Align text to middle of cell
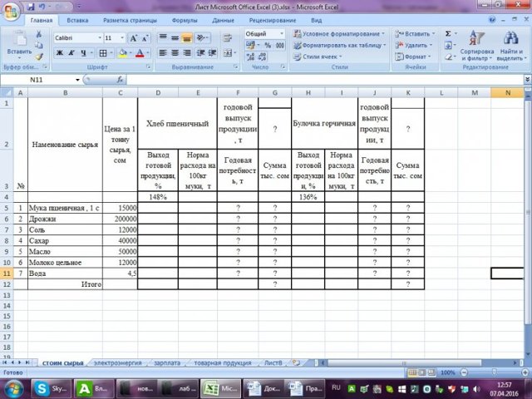 click(175, 37)
